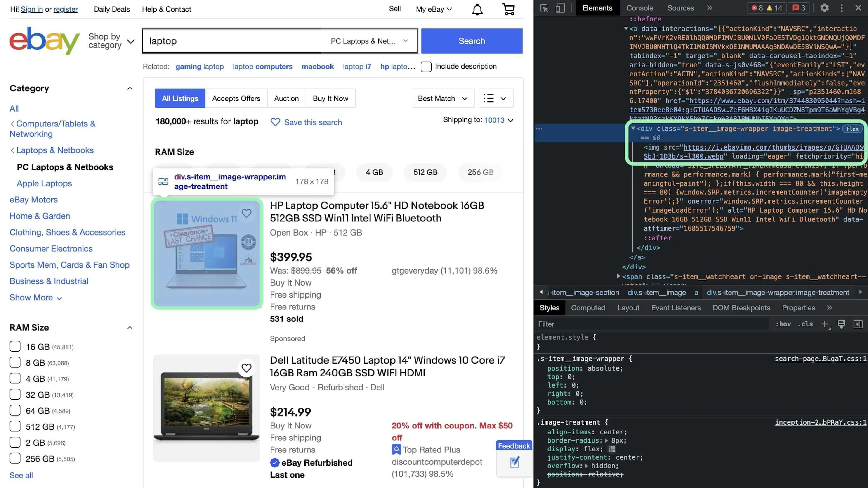This screenshot has height=488, width=868.
Task: Add Dell Latitude to watchlist heart
Action: pyautogui.click(x=246, y=368)
